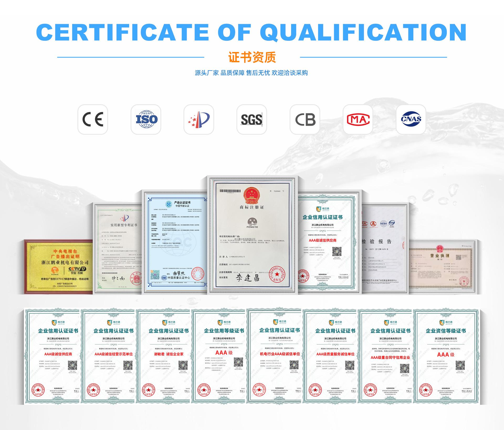504x430 pixels.
Task: Enlarge the 商标注册证 trademark registration certificate
Action: pyautogui.click(x=252, y=235)
